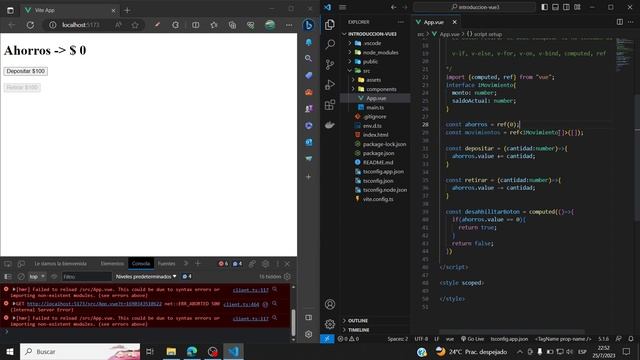
Task: Select App.vue editor tab
Action: pyautogui.click(x=433, y=22)
